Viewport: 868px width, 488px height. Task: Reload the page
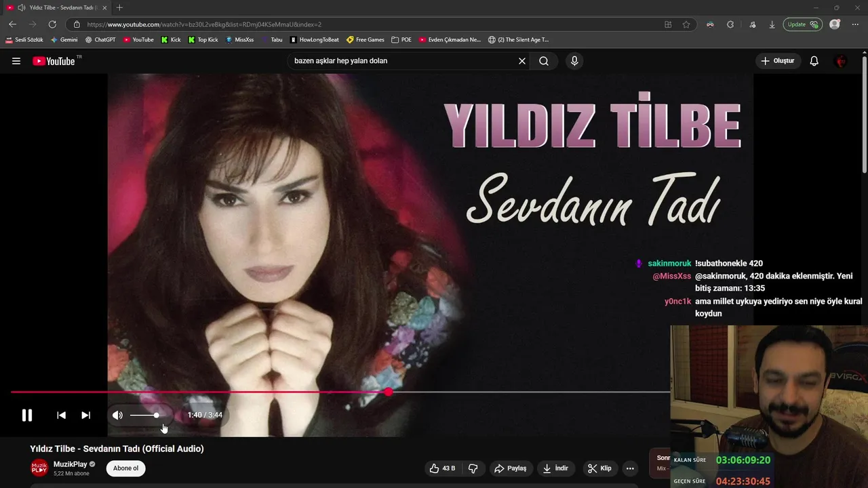pyautogui.click(x=52, y=24)
